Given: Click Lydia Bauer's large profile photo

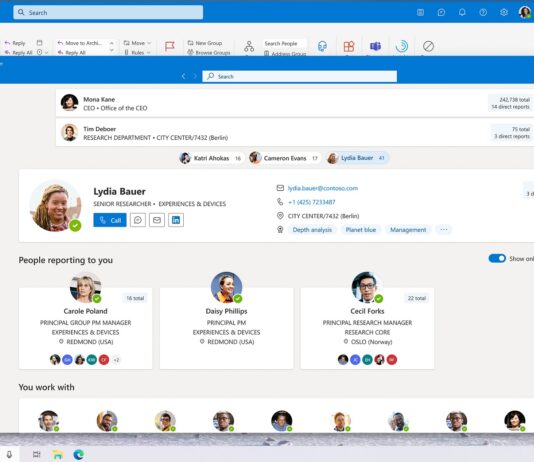Looking at the screenshot, I should coord(56,206).
